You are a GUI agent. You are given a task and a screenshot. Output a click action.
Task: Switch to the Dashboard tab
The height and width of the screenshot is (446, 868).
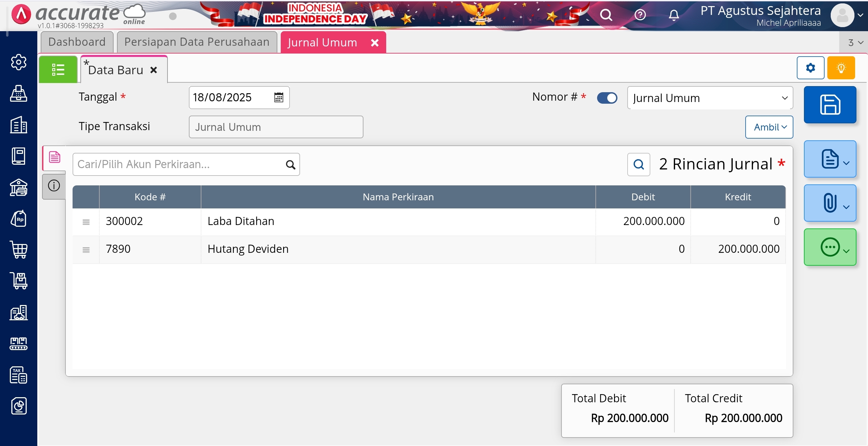click(x=77, y=42)
